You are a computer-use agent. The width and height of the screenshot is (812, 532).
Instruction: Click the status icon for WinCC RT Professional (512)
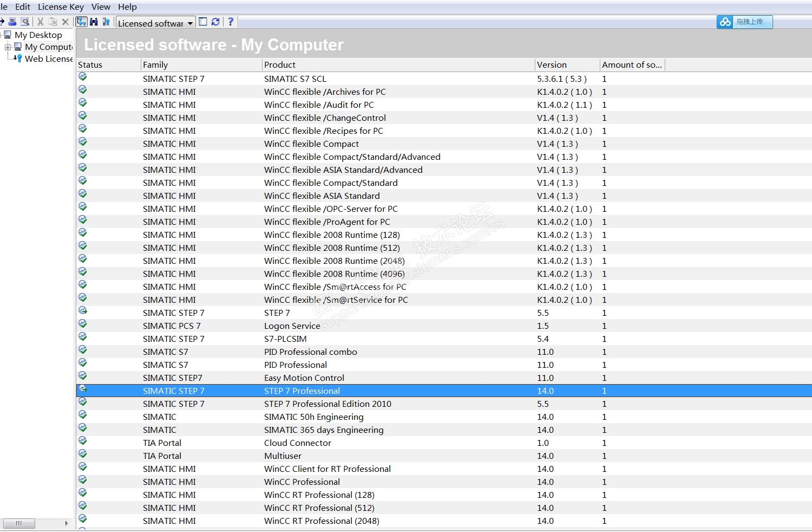pyautogui.click(x=83, y=506)
